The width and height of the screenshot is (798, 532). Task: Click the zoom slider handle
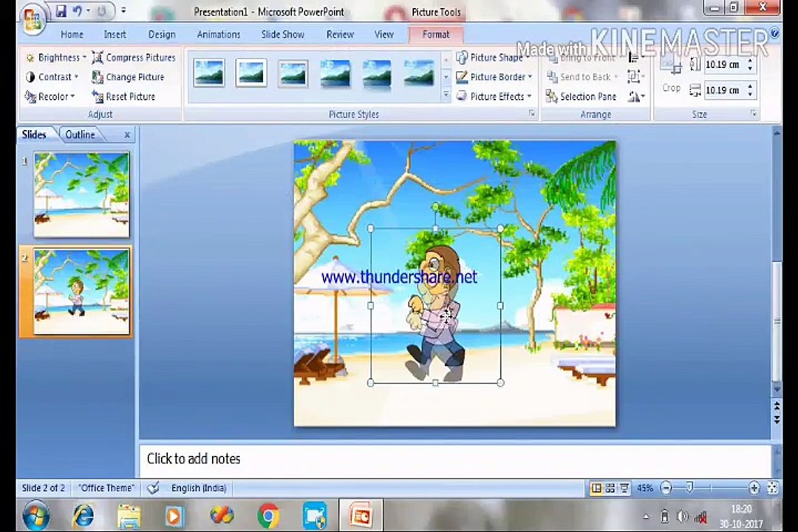pos(689,488)
